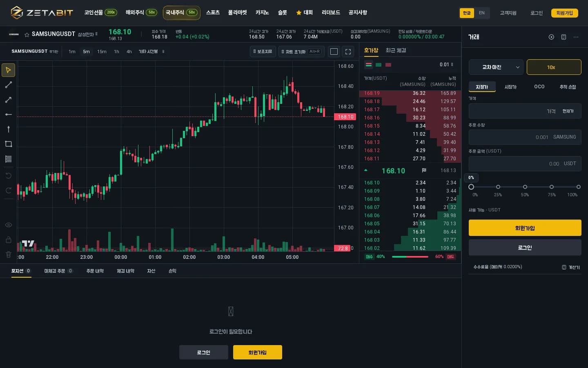Open the 10x leverage selector
The height and width of the screenshot is (368, 588).
click(554, 67)
